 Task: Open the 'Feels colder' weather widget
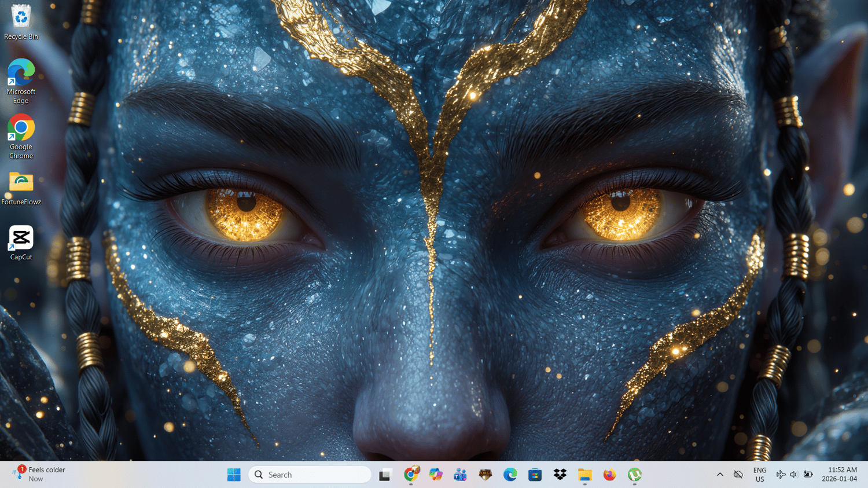coord(39,475)
